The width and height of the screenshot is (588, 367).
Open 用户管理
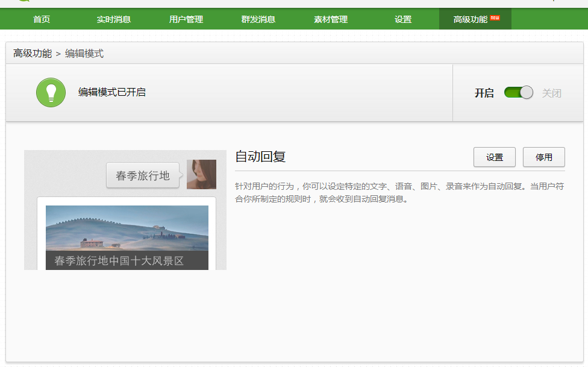coord(186,19)
